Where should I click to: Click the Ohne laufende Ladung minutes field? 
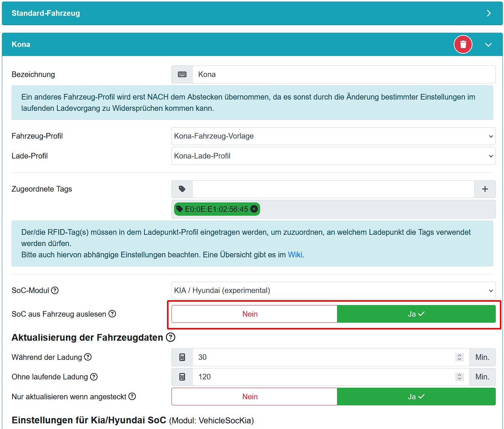pos(331,377)
